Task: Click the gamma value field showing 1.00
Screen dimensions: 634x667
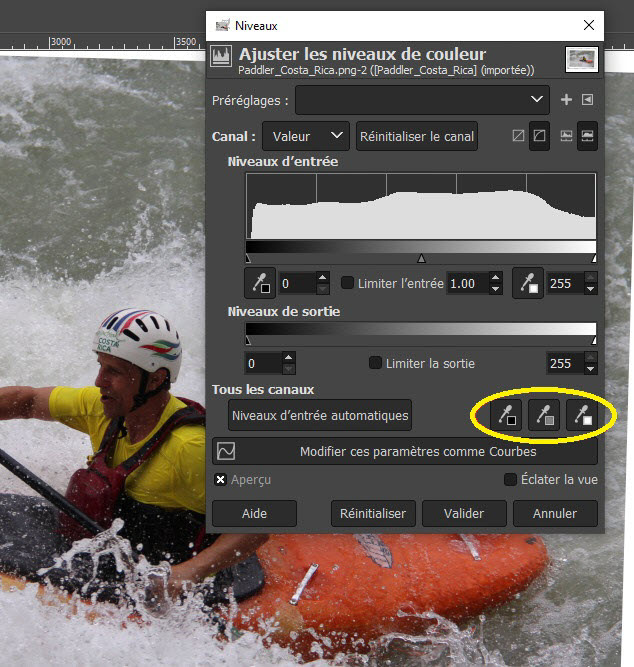Action: [466, 283]
